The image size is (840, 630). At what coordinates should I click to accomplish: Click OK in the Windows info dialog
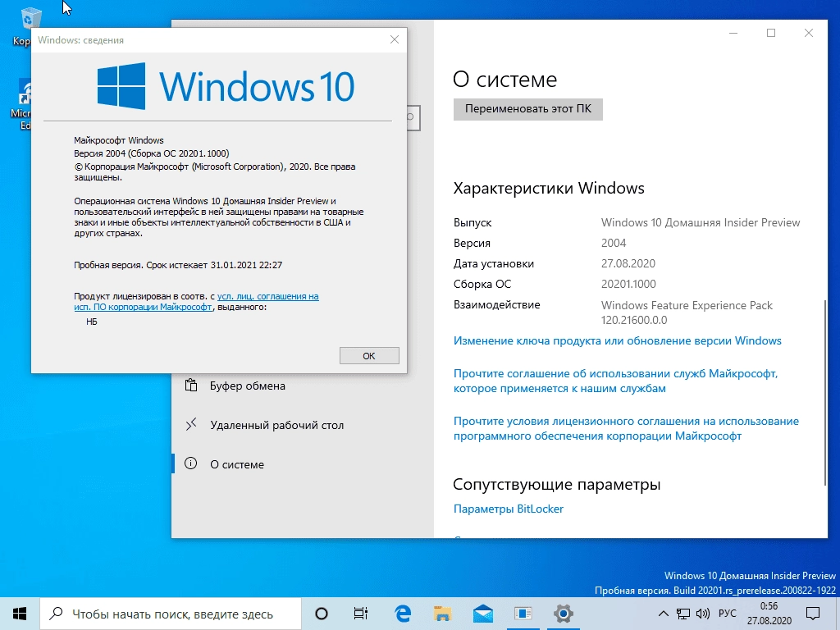pos(369,356)
